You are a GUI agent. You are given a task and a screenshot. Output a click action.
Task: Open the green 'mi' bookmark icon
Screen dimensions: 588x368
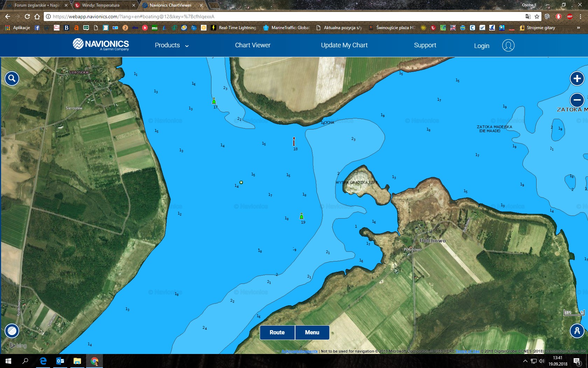[155, 28]
